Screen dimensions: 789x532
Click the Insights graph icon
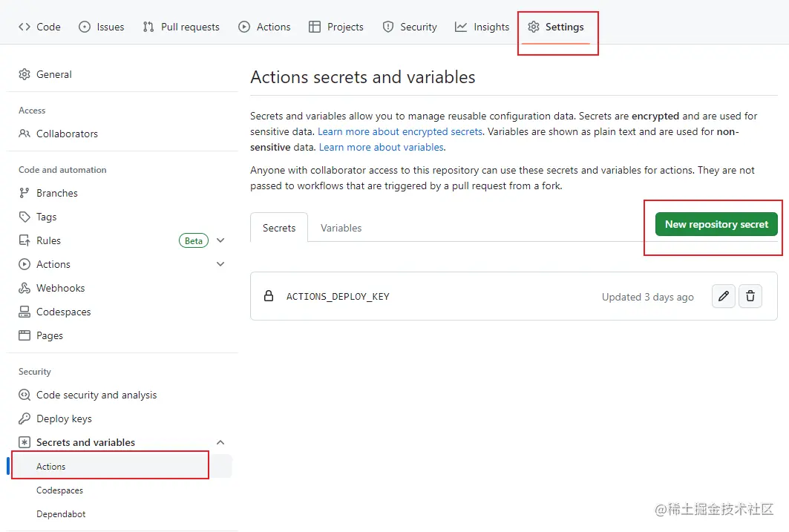point(461,27)
